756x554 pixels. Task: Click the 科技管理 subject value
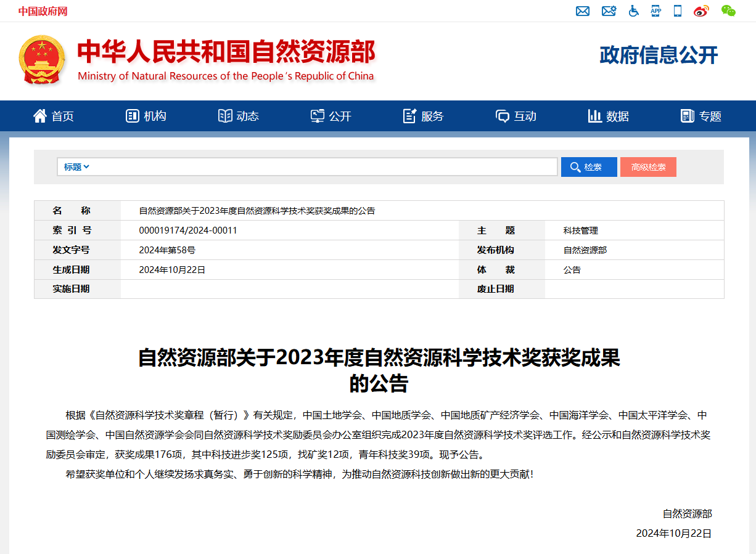tap(581, 230)
